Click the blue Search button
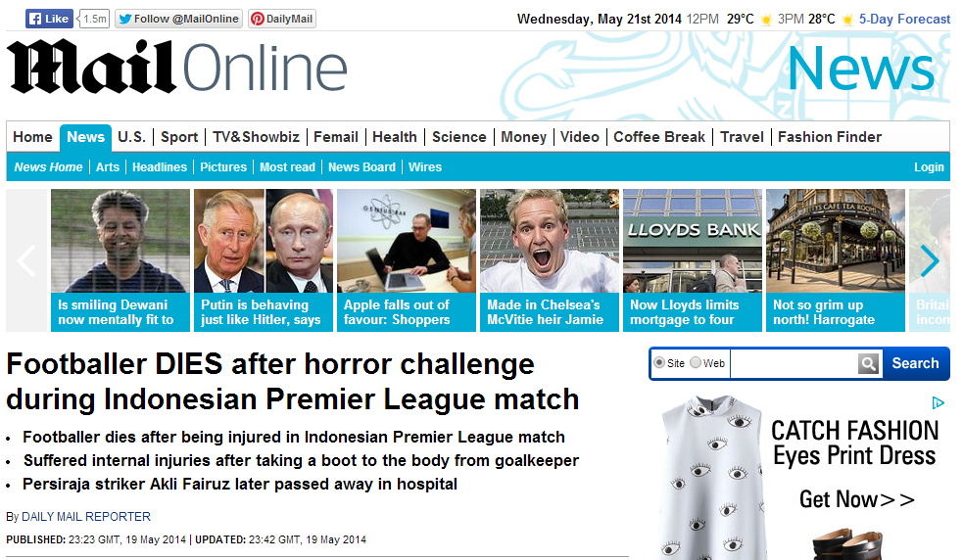963x560 pixels. [915, 363]
